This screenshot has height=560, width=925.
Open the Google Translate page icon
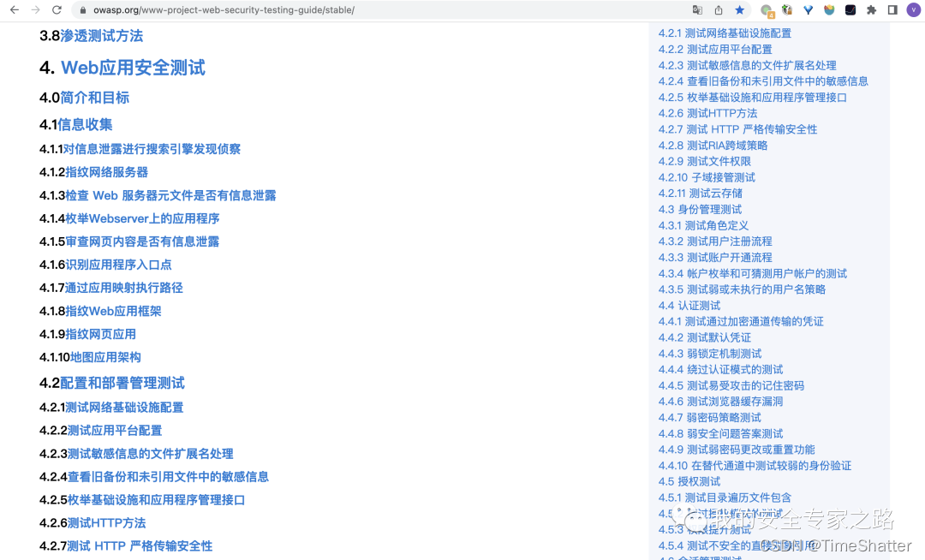coord(697,10)
